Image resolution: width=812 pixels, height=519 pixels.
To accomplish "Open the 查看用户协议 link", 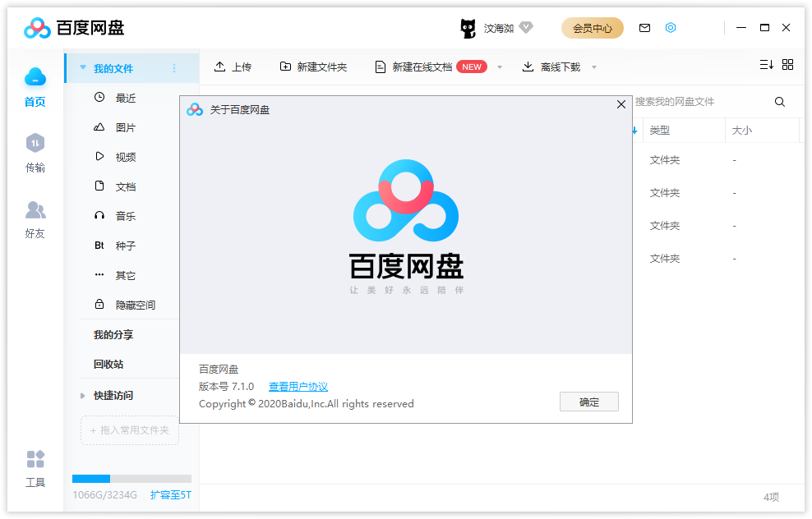I will tap(298, 387).
